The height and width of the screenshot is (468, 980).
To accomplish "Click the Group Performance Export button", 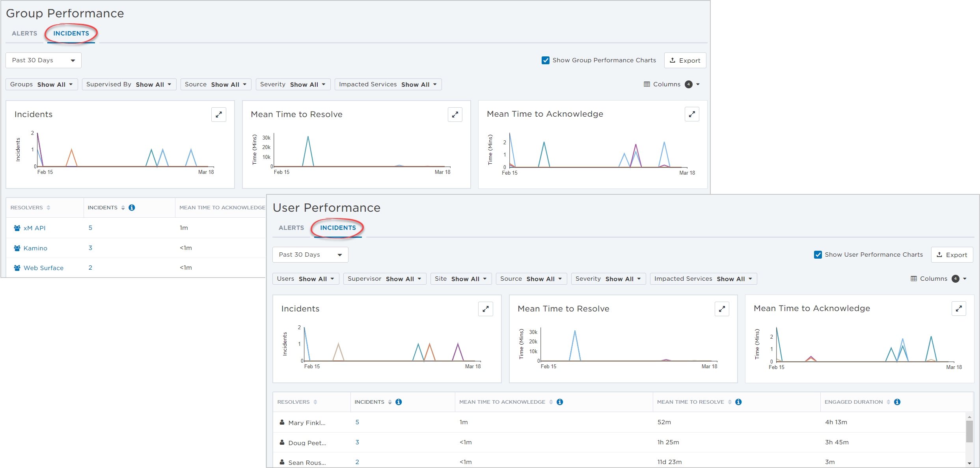I will point(685,60).
